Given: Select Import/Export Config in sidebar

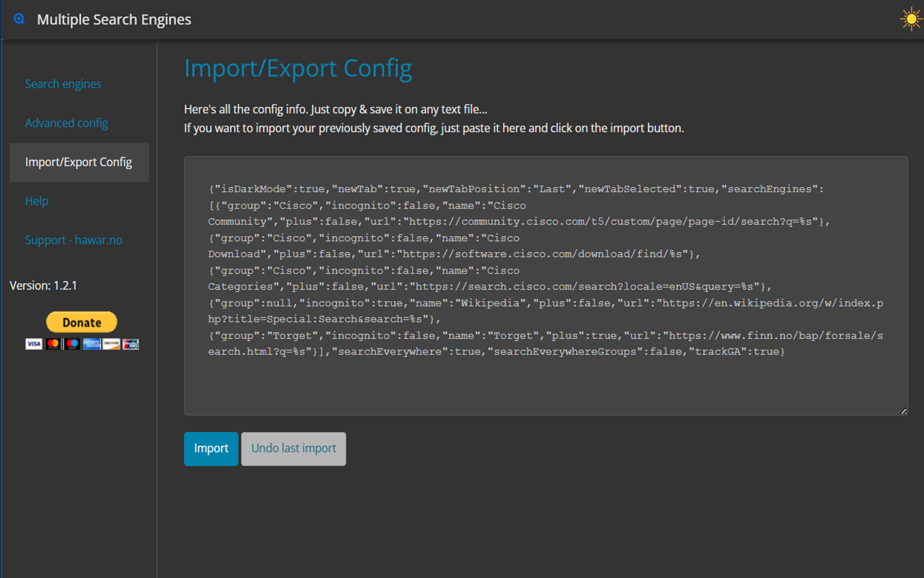Looking at the screenshot, I should pos(79,162).
